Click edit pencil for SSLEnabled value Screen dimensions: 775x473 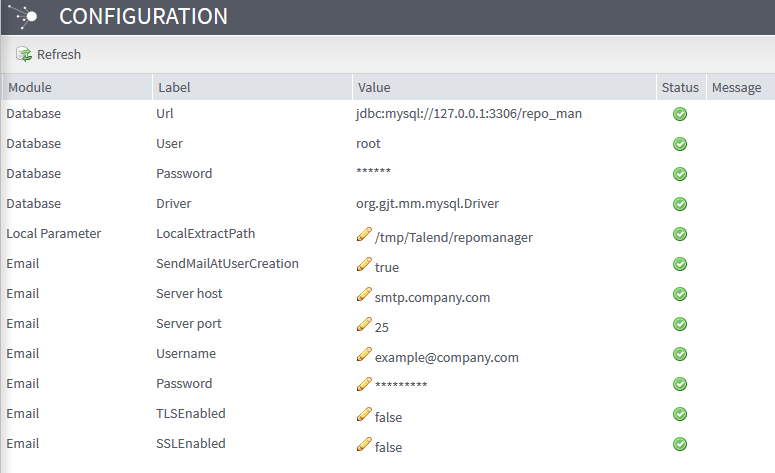coord(363,445)
